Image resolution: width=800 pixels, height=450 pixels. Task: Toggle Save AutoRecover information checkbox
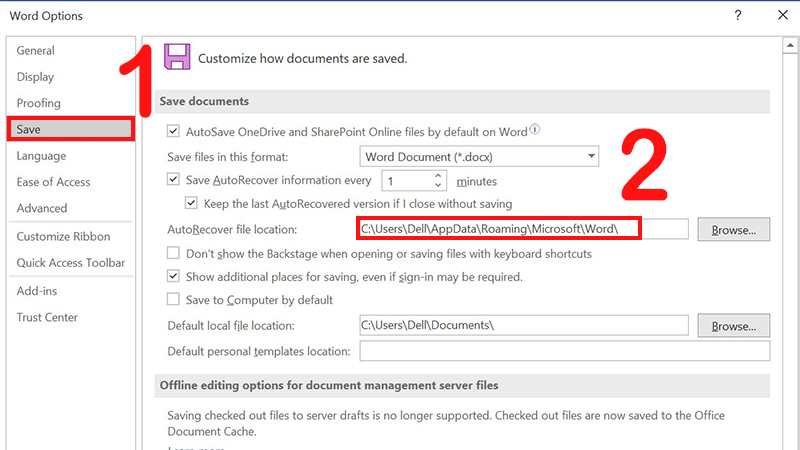(173, 180)
